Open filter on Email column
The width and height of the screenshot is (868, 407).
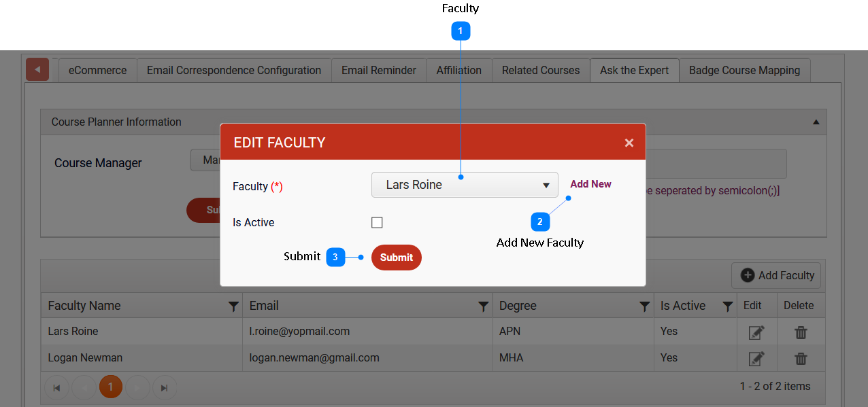(x=483, y=306)
